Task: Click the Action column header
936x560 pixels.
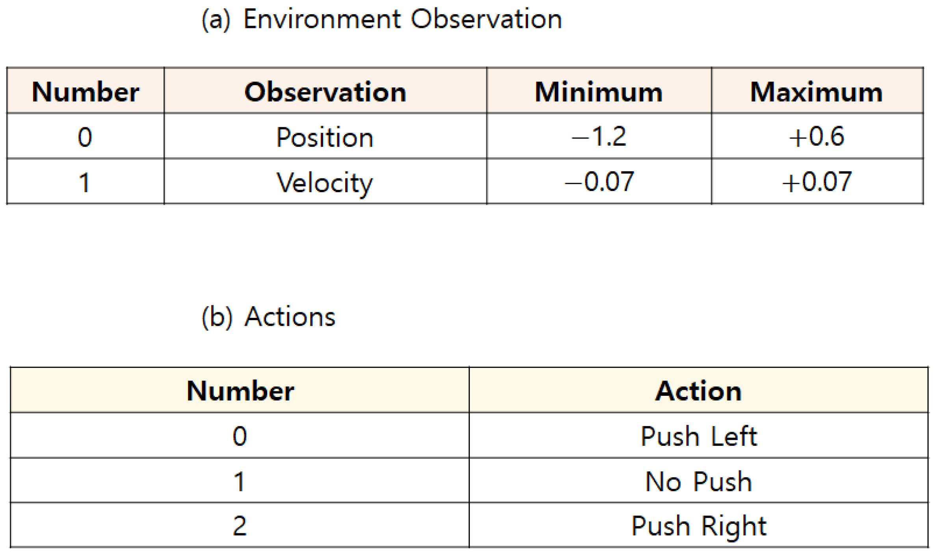Action: (698, 391)
